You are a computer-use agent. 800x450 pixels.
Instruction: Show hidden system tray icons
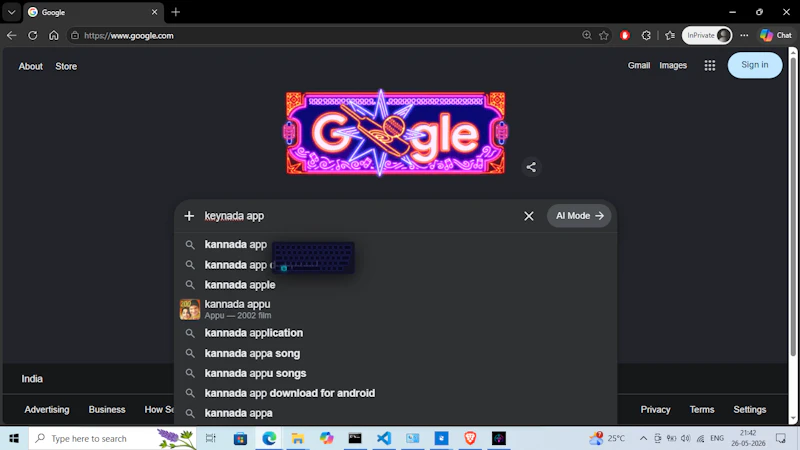[643, 438]
